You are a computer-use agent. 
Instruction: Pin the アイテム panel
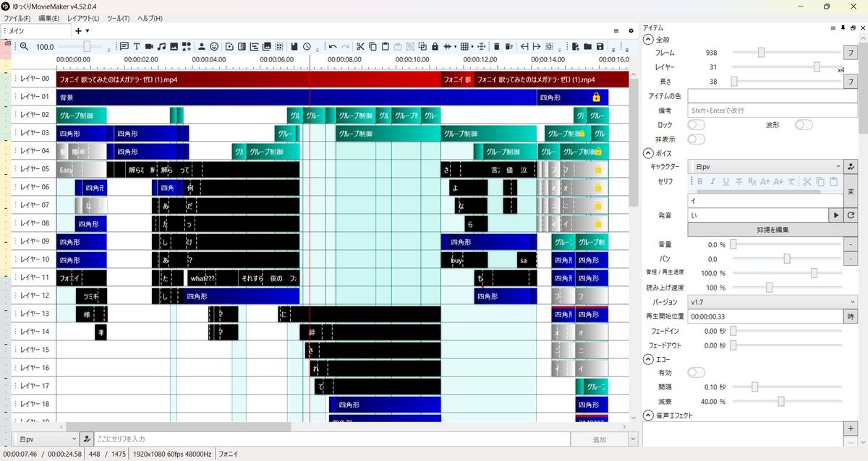point(843,27)
